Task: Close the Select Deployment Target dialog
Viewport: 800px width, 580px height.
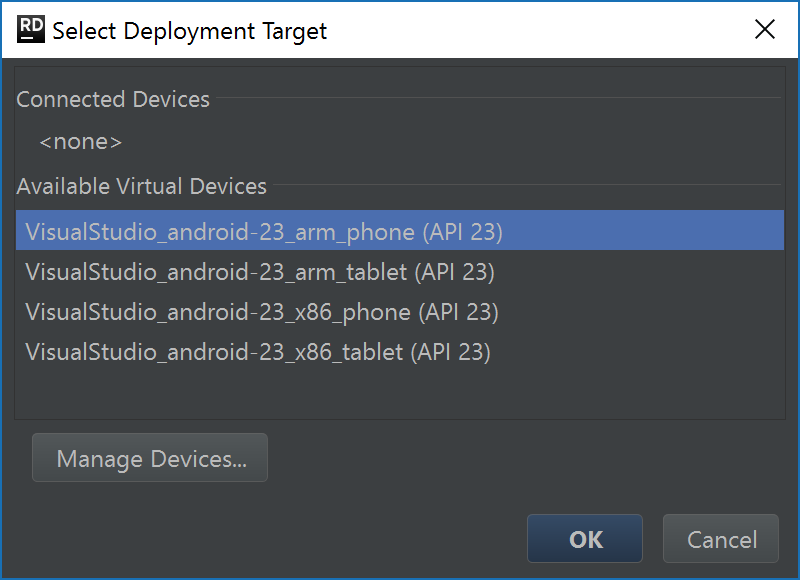Action: pos(764,29)
